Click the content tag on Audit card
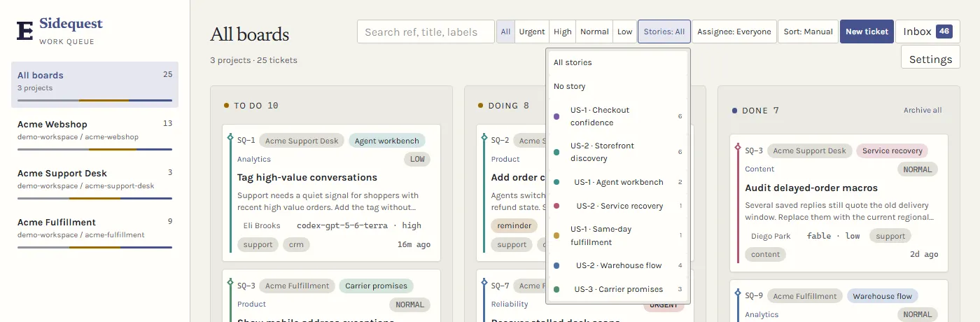Image resolution: width=980 pixels, height=322 pixels. tap(765, 255)
